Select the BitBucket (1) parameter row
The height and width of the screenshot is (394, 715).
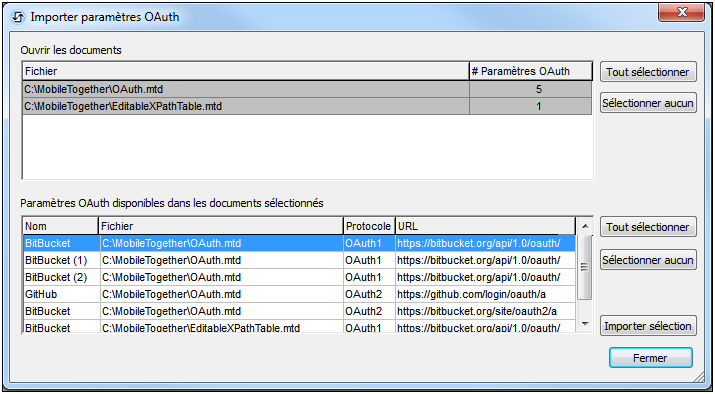(299, 260)
